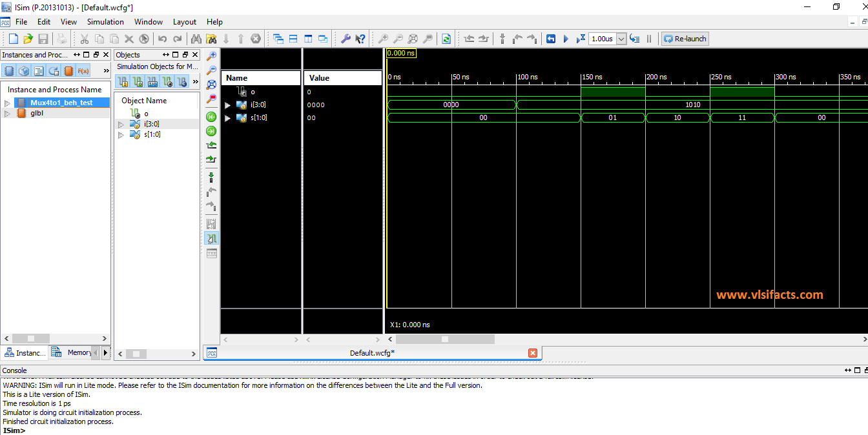Open the Simulation menu

click(x=105, y=21)
